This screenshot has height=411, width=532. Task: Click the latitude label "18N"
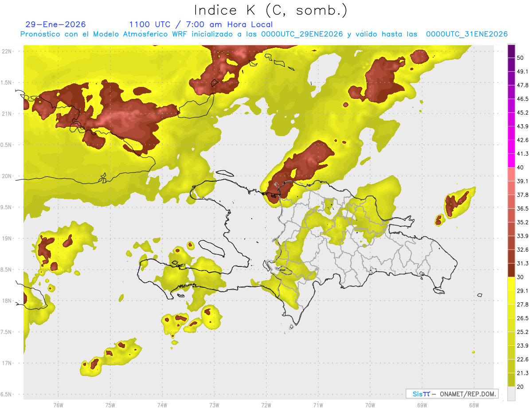click(8, 301)
